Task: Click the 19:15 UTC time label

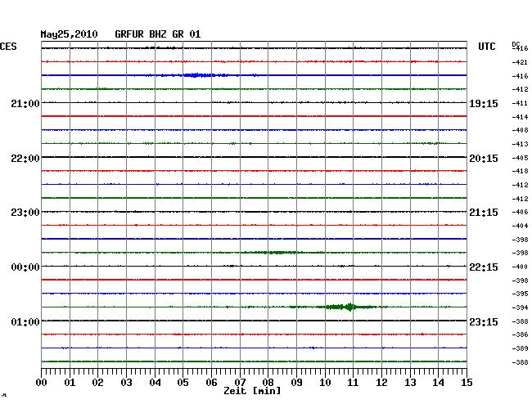Action: click(484, 103)
